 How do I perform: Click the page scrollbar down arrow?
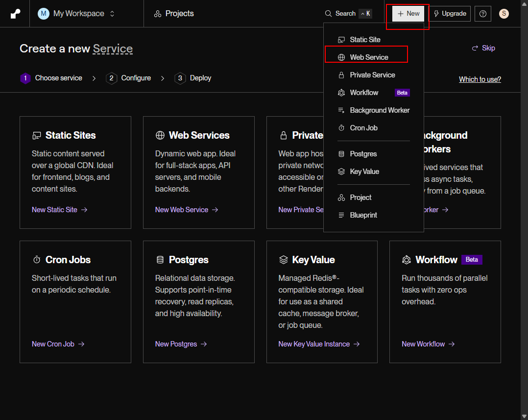click(524, 416)
